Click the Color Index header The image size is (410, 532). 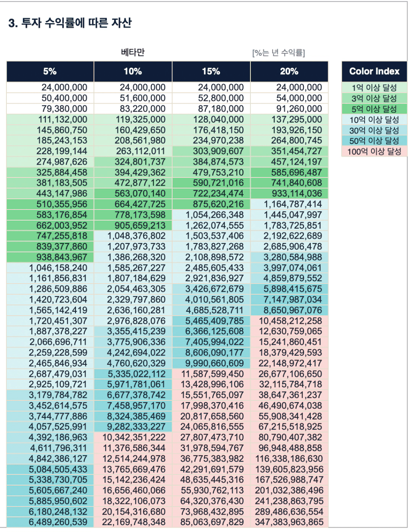[374, 72]
